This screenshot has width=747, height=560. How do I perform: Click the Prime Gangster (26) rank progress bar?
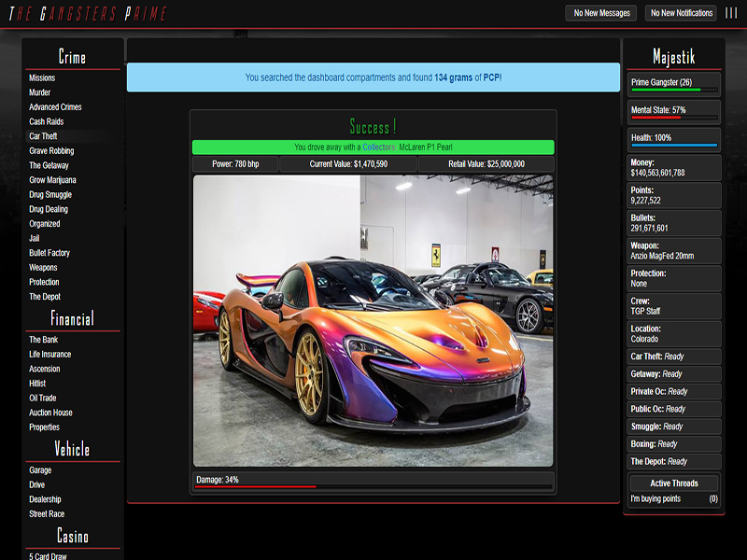coord(673,85)
